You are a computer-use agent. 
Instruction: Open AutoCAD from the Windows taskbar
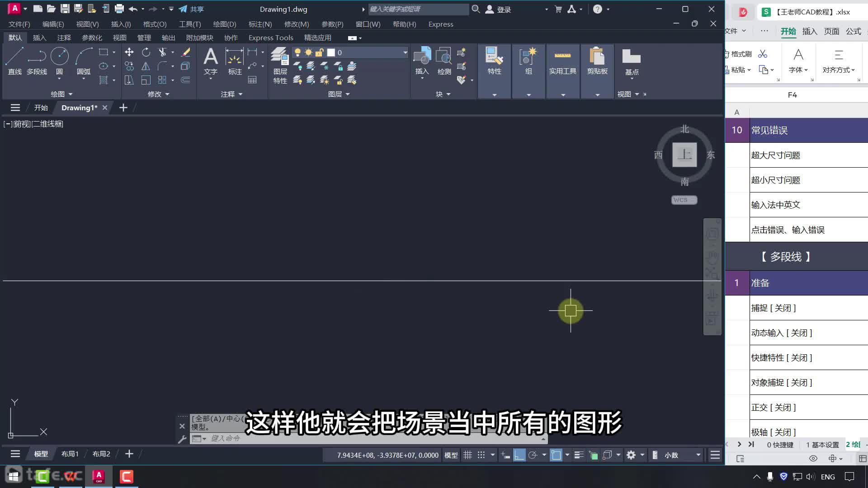tap(99, 476)
